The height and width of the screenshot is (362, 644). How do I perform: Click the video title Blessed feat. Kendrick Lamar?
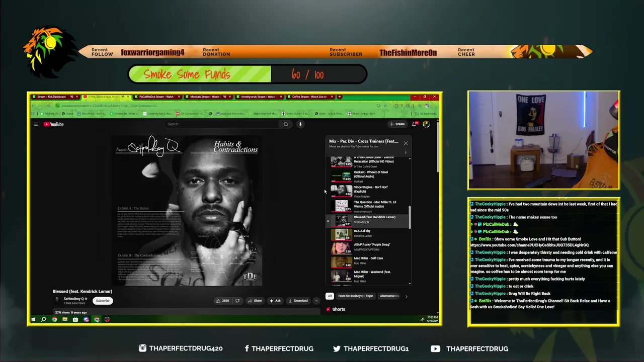(x=83, y=291)
